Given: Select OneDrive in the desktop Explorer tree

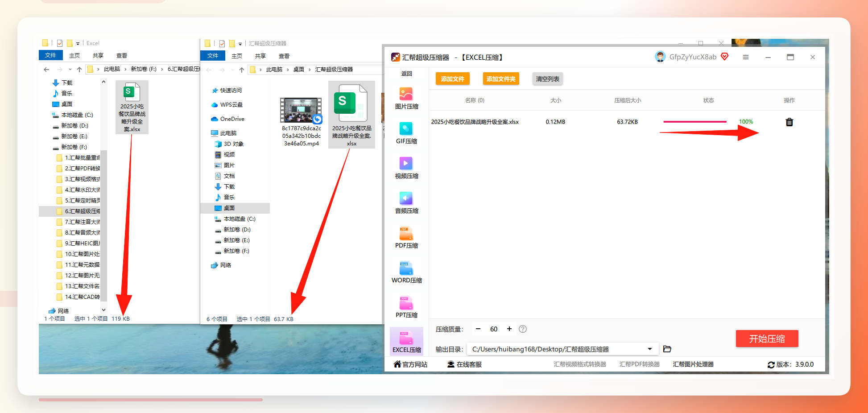Looking at the screenshot, I should pos(228,119).
